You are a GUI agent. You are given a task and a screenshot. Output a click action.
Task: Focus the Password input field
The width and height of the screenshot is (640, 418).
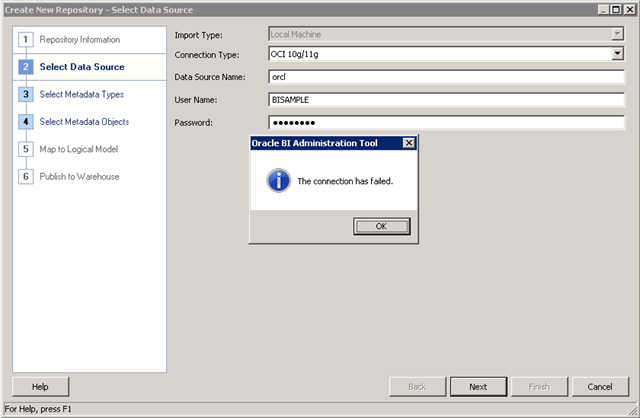[x=446, y=122]
